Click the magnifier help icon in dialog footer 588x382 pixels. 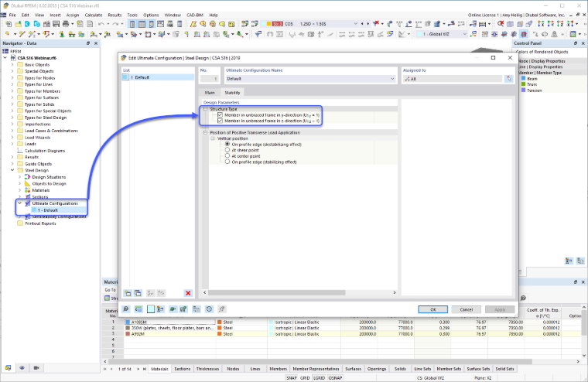click(126, 309)
